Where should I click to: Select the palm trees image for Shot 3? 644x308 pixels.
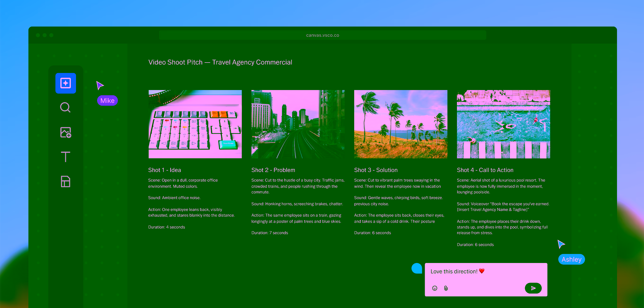(x=401, y=124)
